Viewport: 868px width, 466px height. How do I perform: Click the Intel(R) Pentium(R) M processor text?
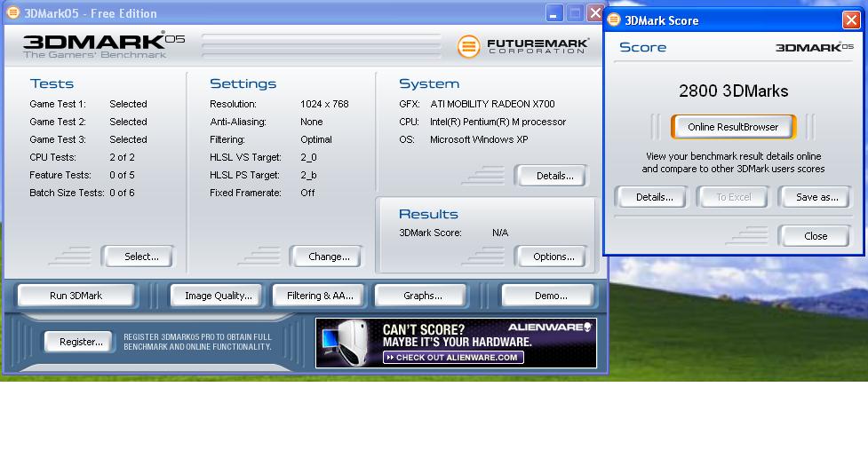coord(498,122)
